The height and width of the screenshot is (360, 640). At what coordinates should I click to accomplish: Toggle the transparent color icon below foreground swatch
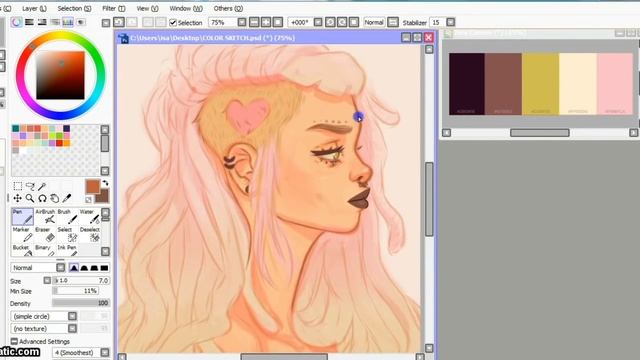[89, 200]
